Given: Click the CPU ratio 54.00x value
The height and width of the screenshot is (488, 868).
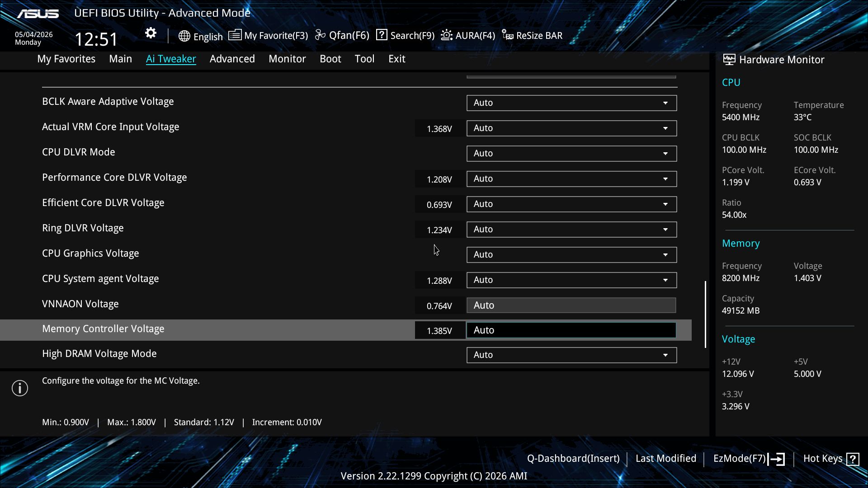Looking at the screenshot, I should pos(734,215).
